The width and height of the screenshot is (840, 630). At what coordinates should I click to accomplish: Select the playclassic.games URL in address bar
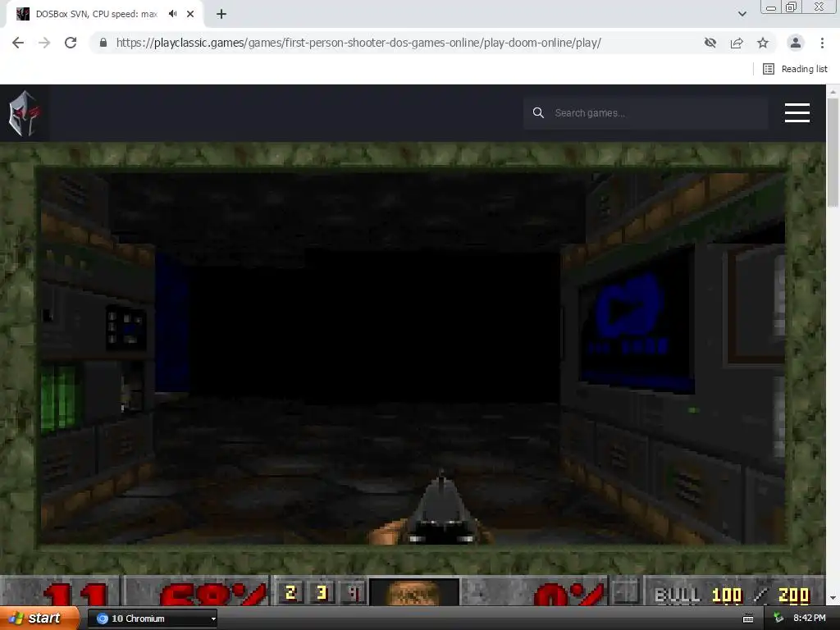point(358,43)
